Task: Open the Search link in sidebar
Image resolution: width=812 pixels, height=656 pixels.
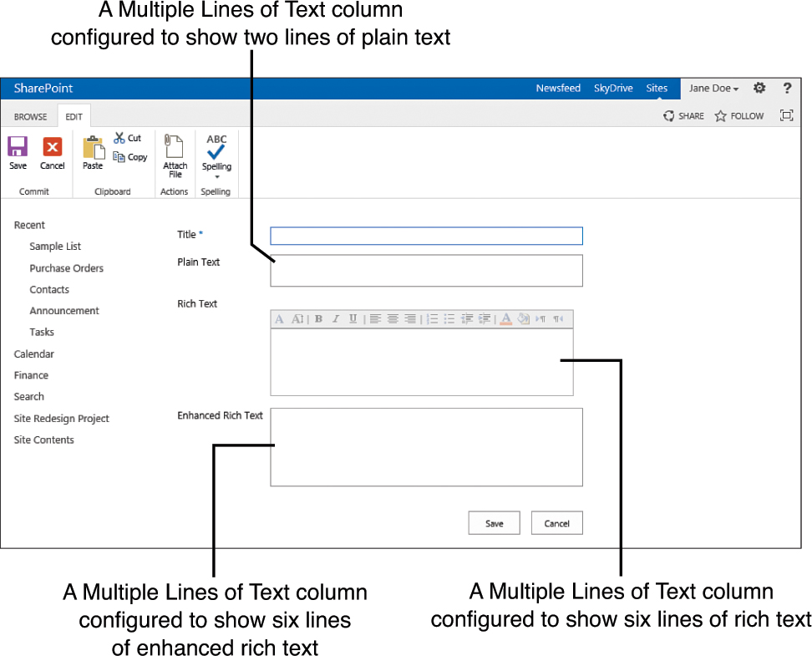Action: point(28,396)
